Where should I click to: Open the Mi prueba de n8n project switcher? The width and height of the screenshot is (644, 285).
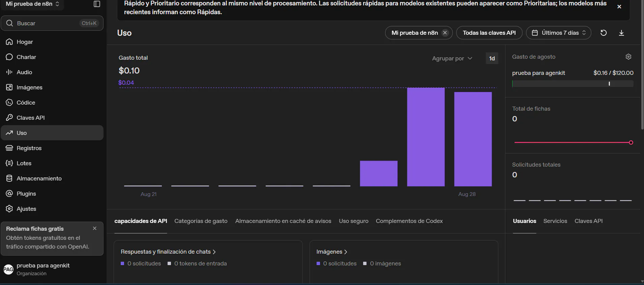[32, 4]
